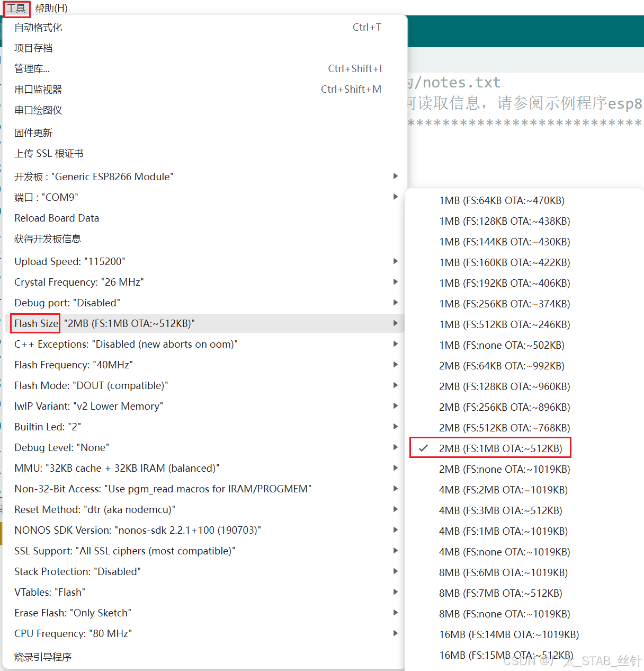
Task: Open the 工具 menu in menu bar
Action: (x=16, y=8)
